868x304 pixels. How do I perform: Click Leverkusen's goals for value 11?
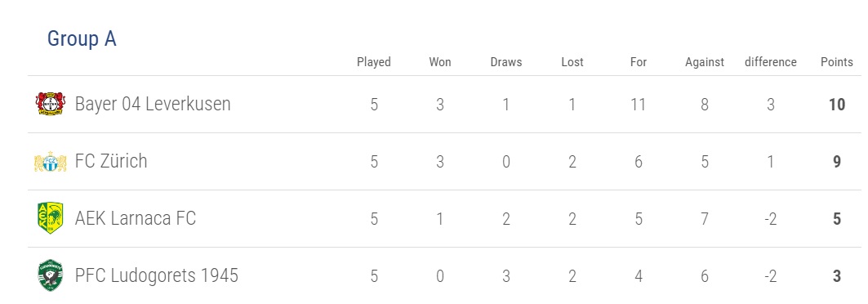(x=639, y=104)
